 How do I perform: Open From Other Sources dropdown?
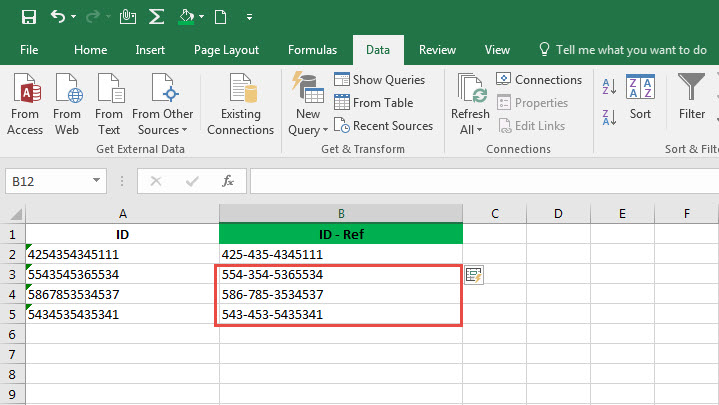pos(162,105)
